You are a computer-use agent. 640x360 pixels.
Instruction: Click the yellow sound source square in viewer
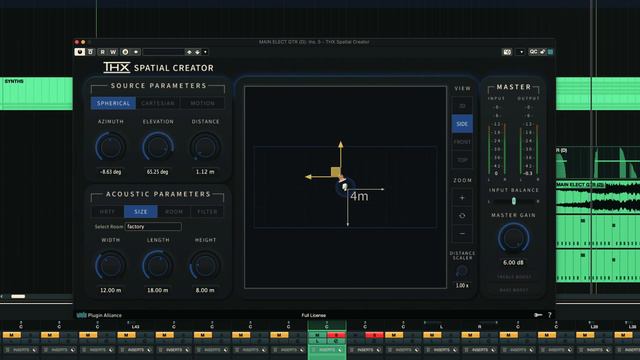(x=336, y=171)
